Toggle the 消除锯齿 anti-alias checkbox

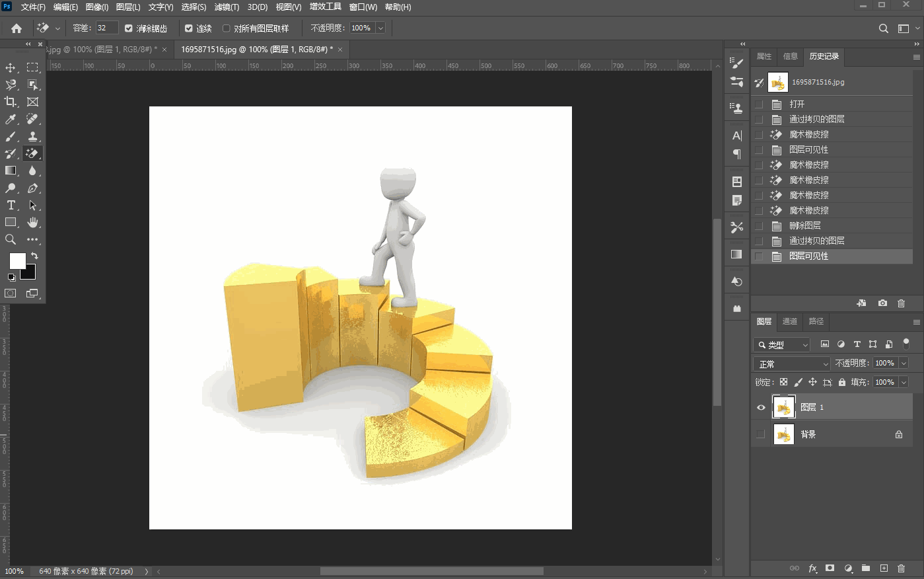(x=129, y=28)
